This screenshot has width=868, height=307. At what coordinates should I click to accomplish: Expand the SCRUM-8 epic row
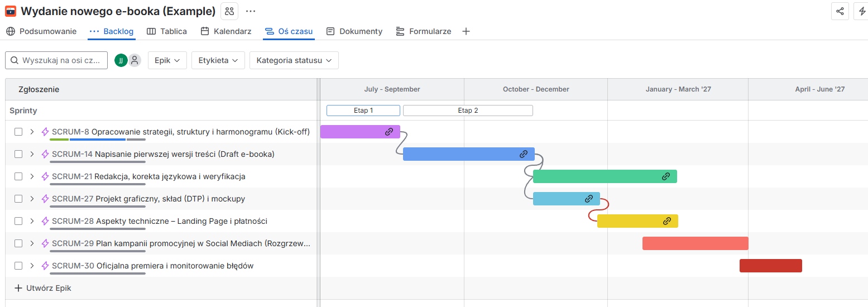tap(32, 132)
